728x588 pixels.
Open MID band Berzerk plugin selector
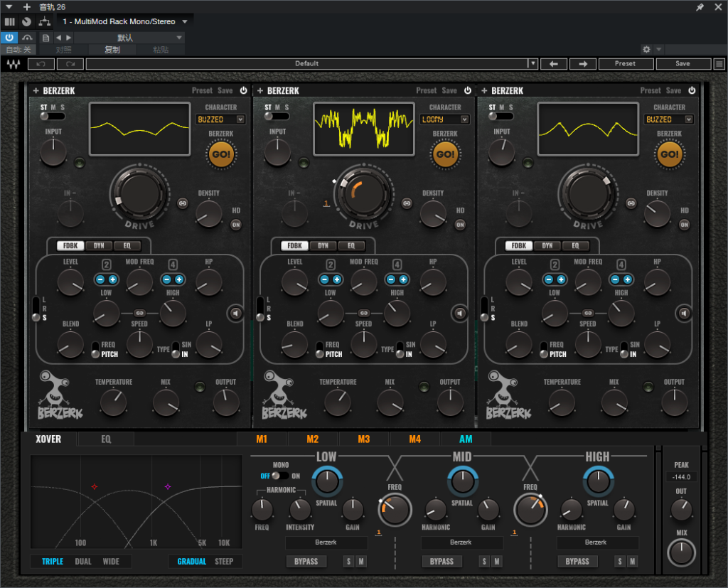461,542
